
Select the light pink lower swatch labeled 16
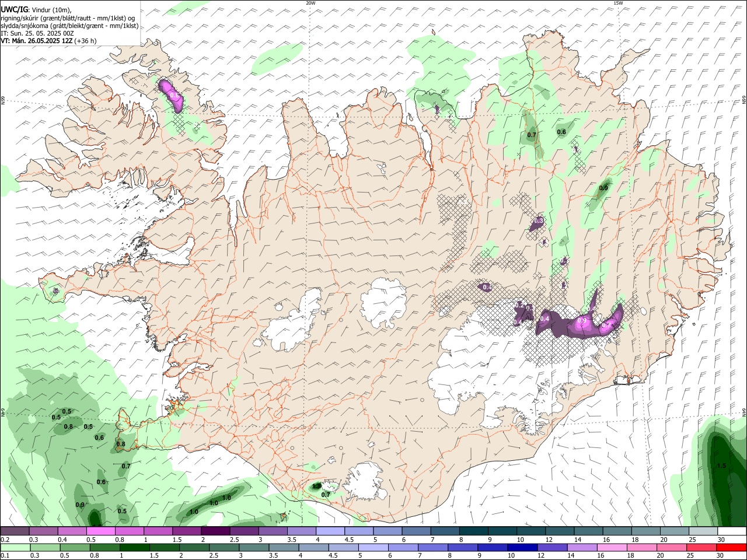tap(612, 547)
